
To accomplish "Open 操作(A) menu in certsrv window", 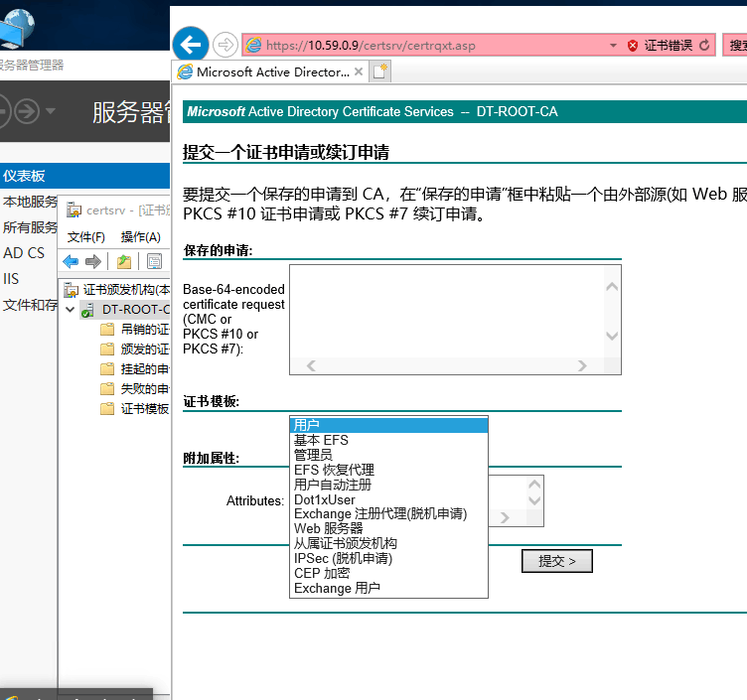I will (x=140, y=236).
